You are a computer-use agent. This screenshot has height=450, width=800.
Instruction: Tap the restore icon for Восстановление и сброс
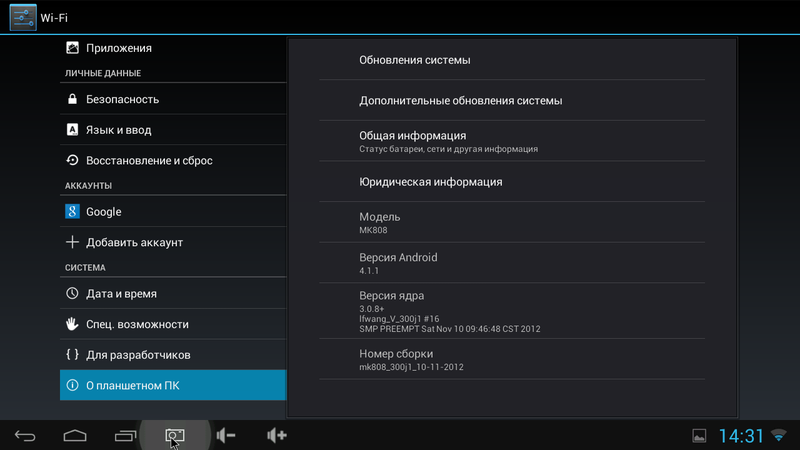pos(72,160)
